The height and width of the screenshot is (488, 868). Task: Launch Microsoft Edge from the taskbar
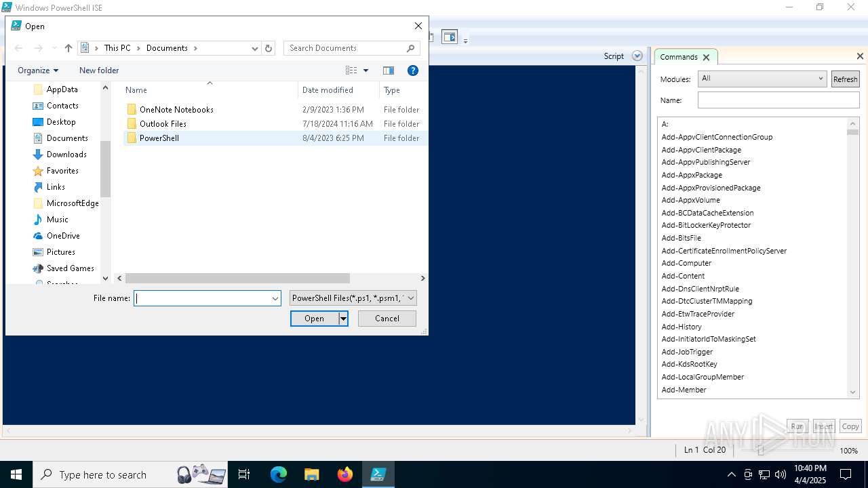[x=279, y=474]
